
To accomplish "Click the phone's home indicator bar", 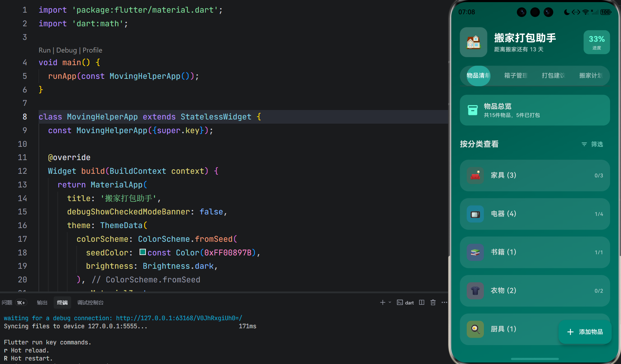I will coord(535,359).
